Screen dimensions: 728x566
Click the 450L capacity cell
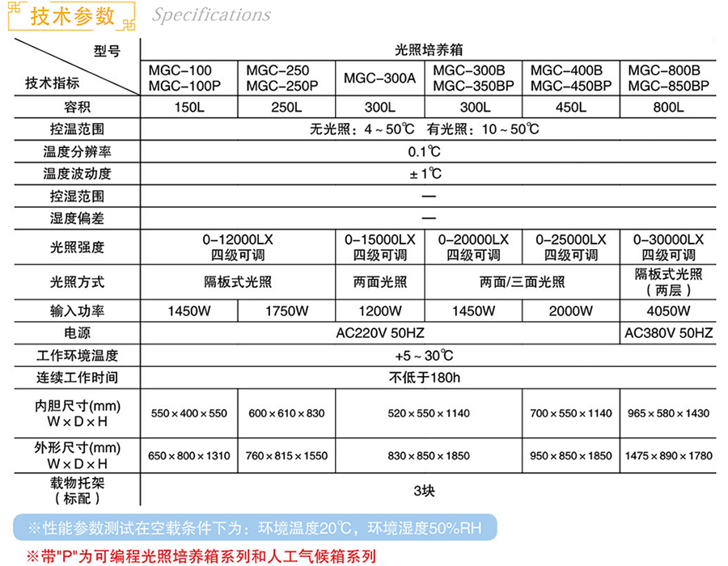tap(570, 108)
